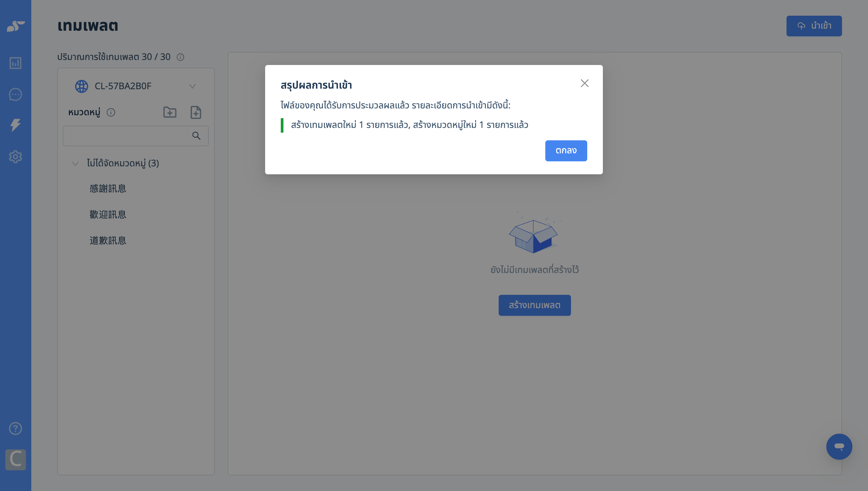The image size is (868, 491).
Task: Click the add new folder icon
Action: coord(170,112)
